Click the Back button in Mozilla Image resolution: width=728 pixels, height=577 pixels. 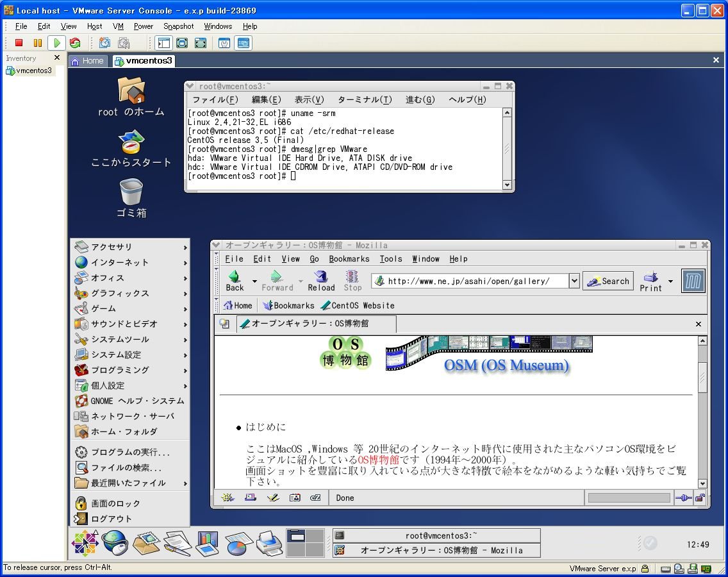tap(235, 281)
